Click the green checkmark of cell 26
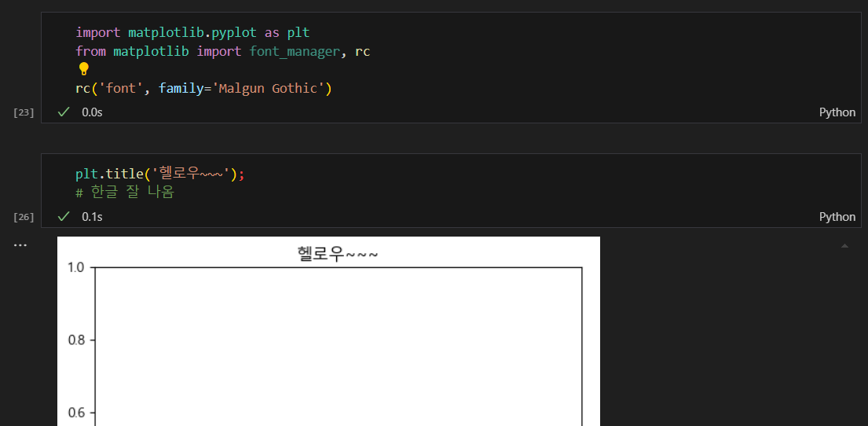 tap(64, 217)
